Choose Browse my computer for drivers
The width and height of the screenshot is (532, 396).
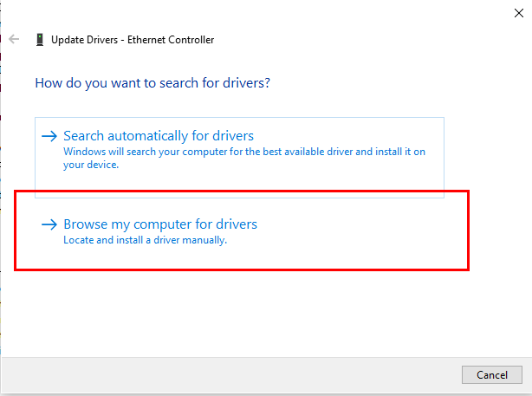(x=160, y=224)
